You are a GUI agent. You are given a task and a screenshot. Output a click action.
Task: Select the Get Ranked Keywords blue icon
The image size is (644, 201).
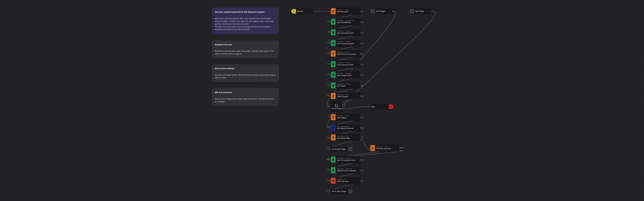333,128
